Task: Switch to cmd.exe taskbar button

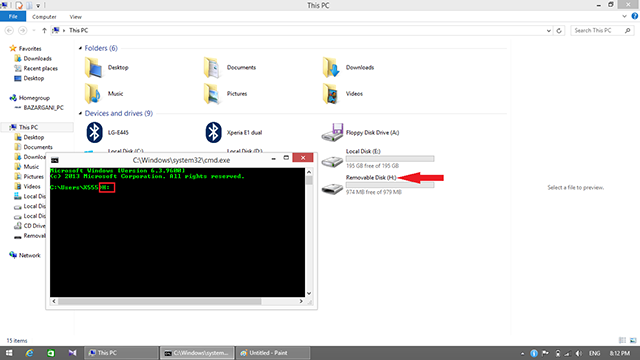Action: pos(197,353)
